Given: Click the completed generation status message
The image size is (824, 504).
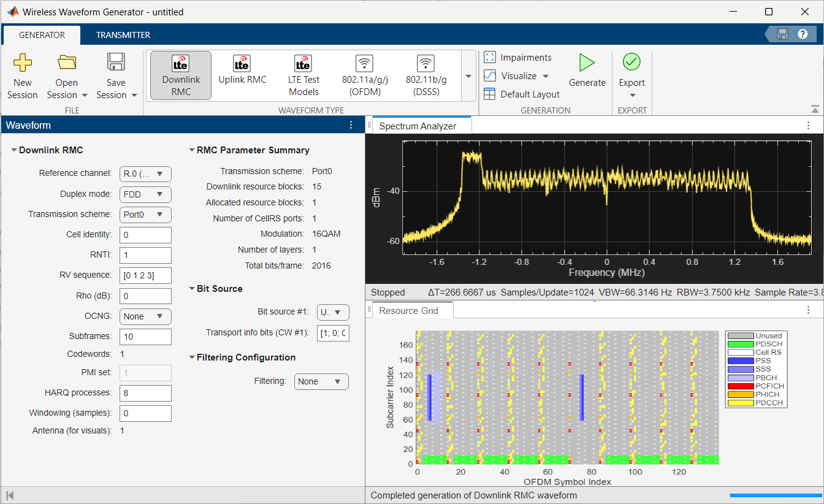Looking at the screenshot, I should point(474,495).
